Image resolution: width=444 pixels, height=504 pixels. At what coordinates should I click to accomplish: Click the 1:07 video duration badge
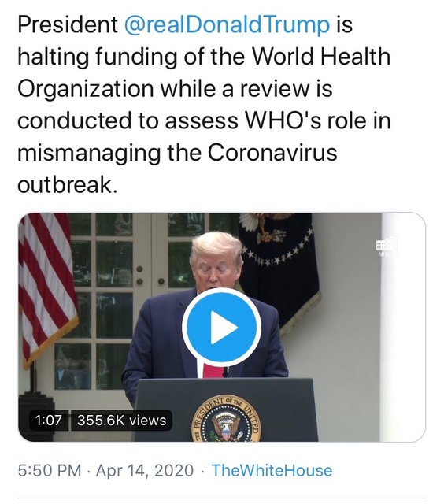pos(49,420)
